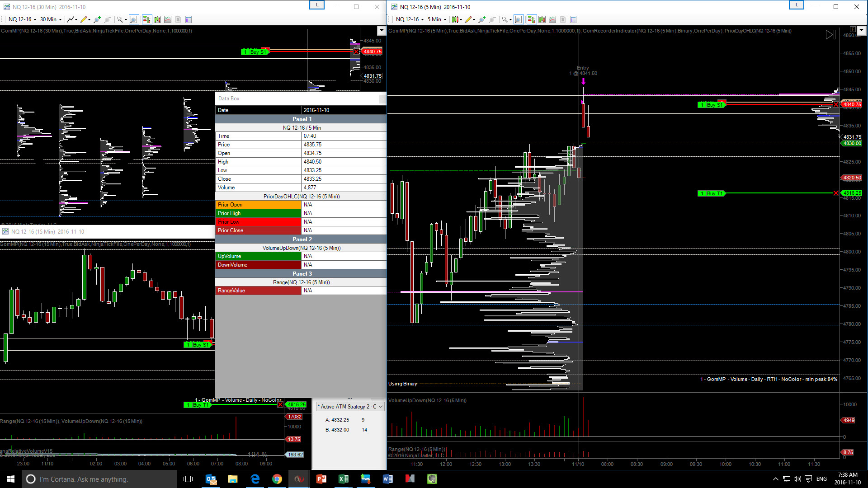Click the L link button in 5 Min window
The width and height of the screenshot is (868, 488).
click(797, 5)
